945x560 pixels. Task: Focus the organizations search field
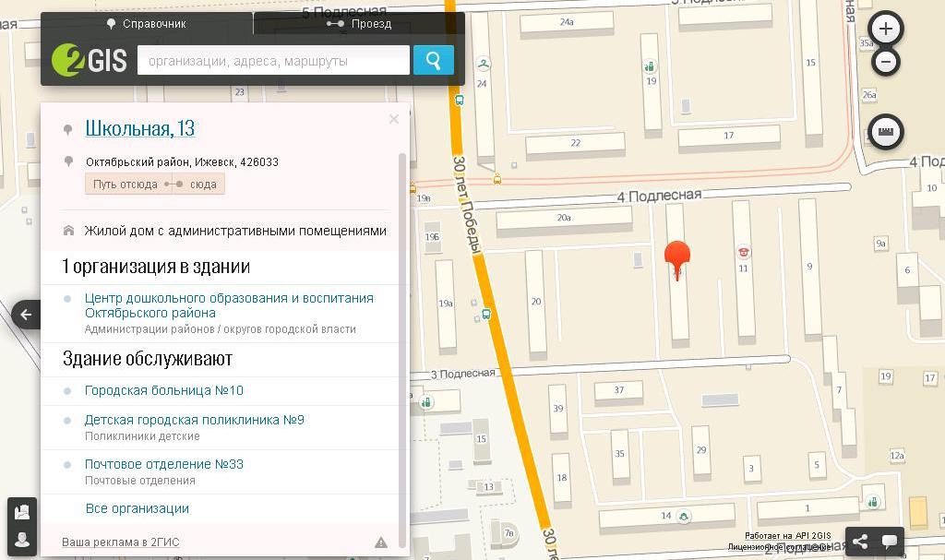pyautogui.click(x=273, y=60)
